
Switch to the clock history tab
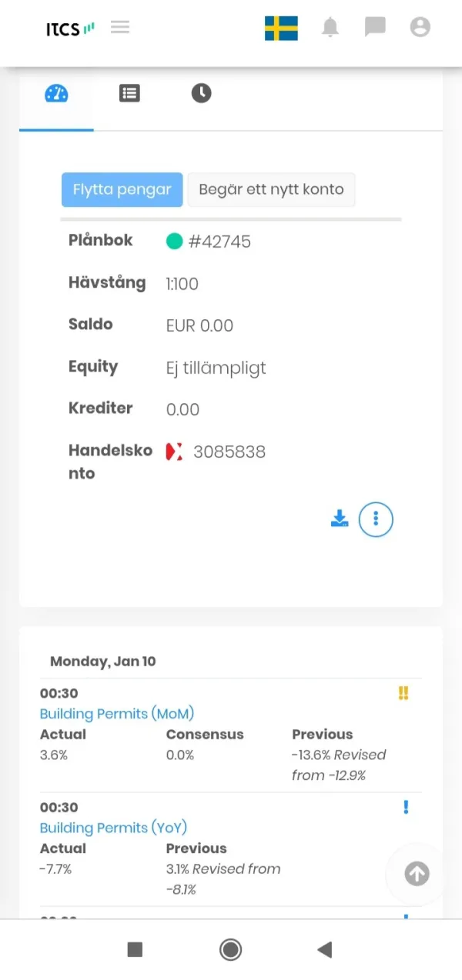(x=201, y=94)
